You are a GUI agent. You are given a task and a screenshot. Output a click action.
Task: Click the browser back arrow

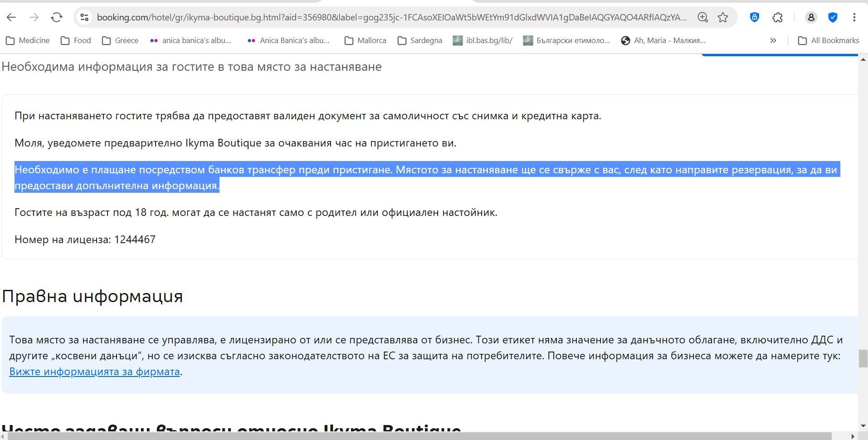[x=11, y=17]
